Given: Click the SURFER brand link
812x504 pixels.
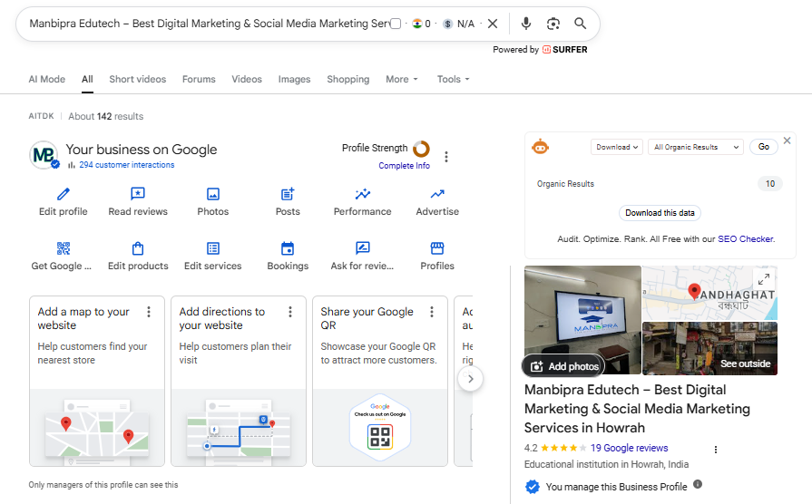Looking at the screenshot, I should point(565,50).
